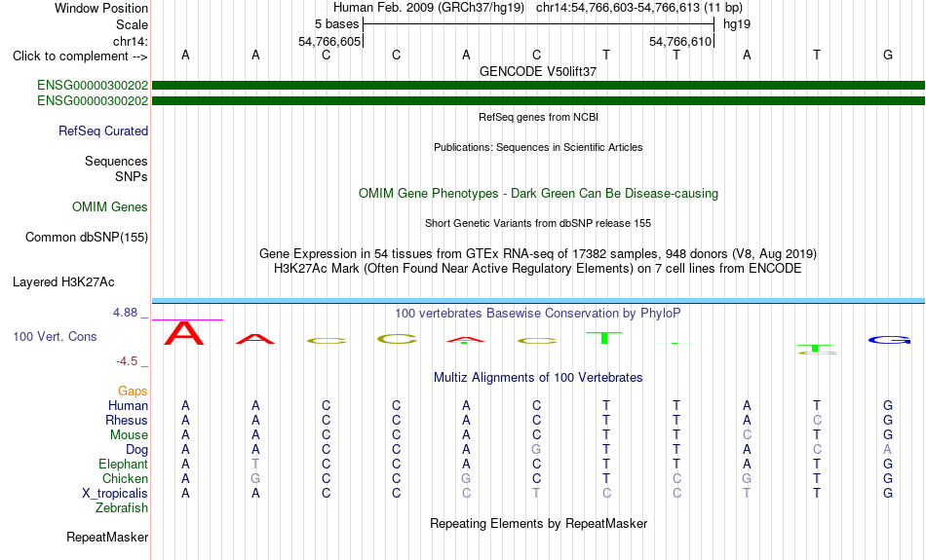Click the upper ENSG00000300202 gene label

(x=93, y=86)
